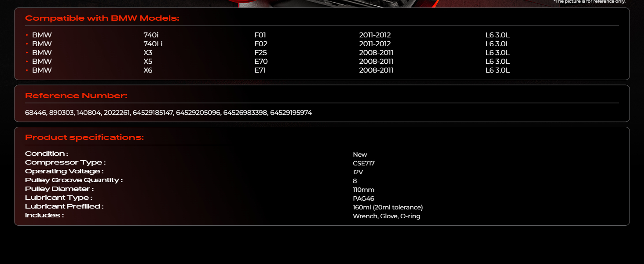Viewport: 644px width, 264px height.
Task: Click the 'Lubricant Type :' label
Action: [x=59, y=198]
